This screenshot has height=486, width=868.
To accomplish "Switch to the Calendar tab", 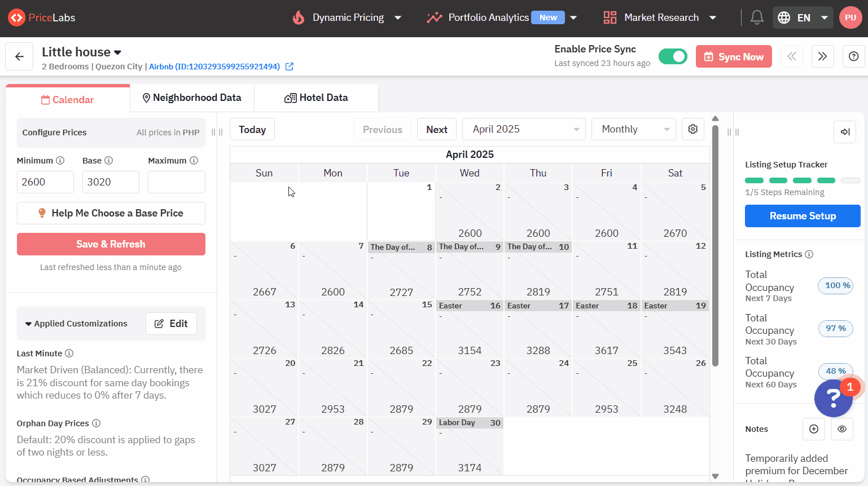I will (68, 100).
